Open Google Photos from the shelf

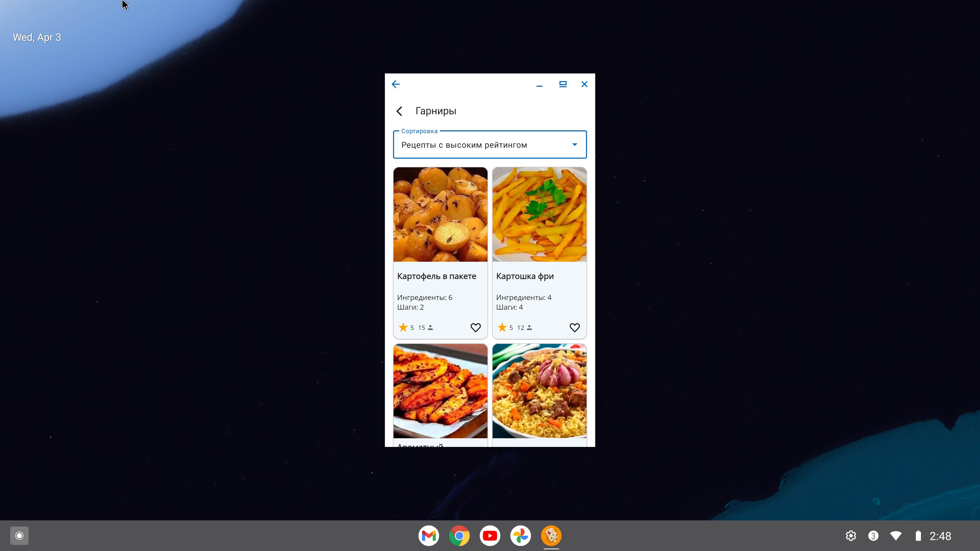[x=520, y=535]
